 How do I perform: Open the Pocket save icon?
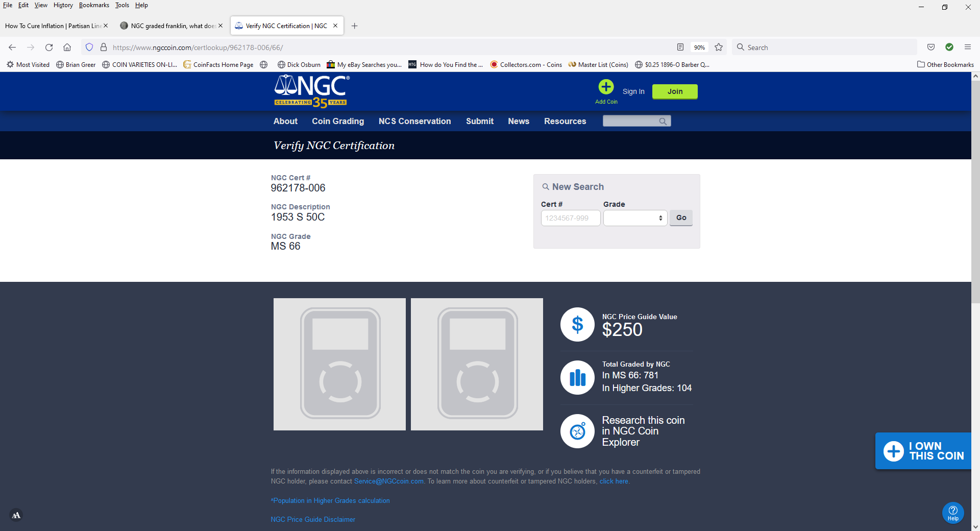[x=931, y=47]
